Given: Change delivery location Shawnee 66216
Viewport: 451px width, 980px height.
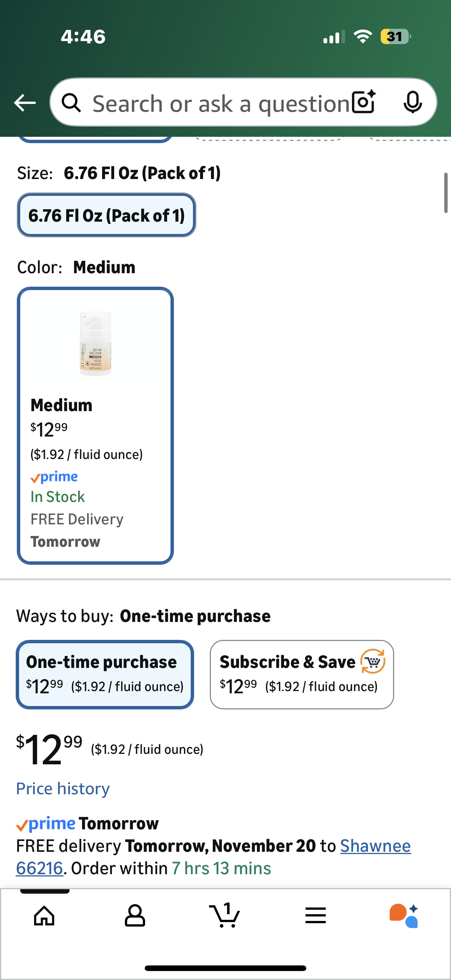Looking at the screenshot, I should pyautogui.click(x=375, y=846).
